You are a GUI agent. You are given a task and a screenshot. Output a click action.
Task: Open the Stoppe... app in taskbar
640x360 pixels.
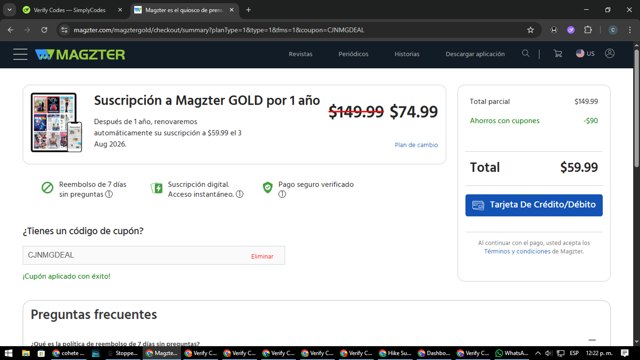124,353
